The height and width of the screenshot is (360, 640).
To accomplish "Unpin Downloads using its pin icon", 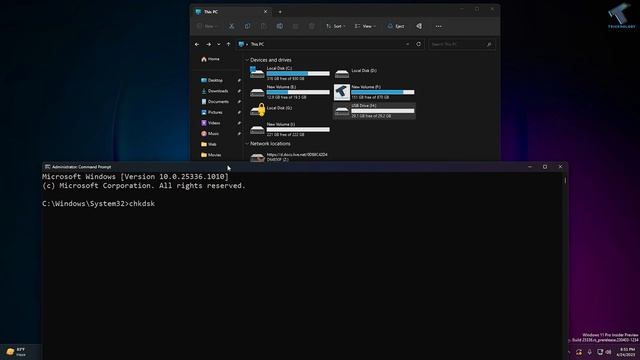I will point(239,91).
